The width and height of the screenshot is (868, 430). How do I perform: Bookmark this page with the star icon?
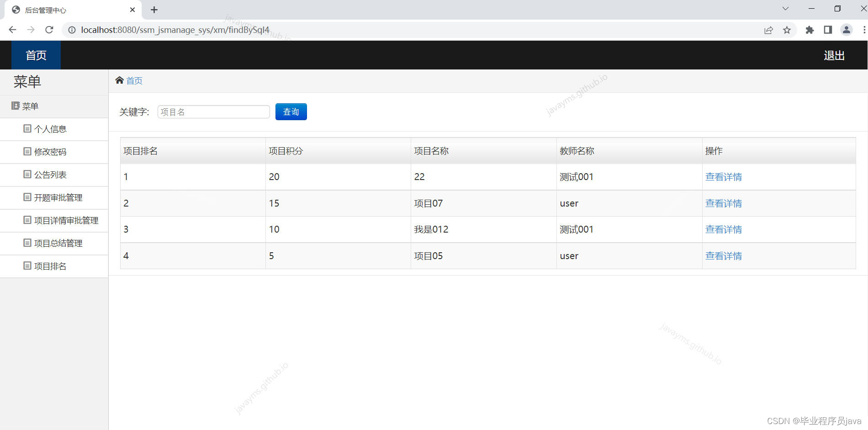787,30
